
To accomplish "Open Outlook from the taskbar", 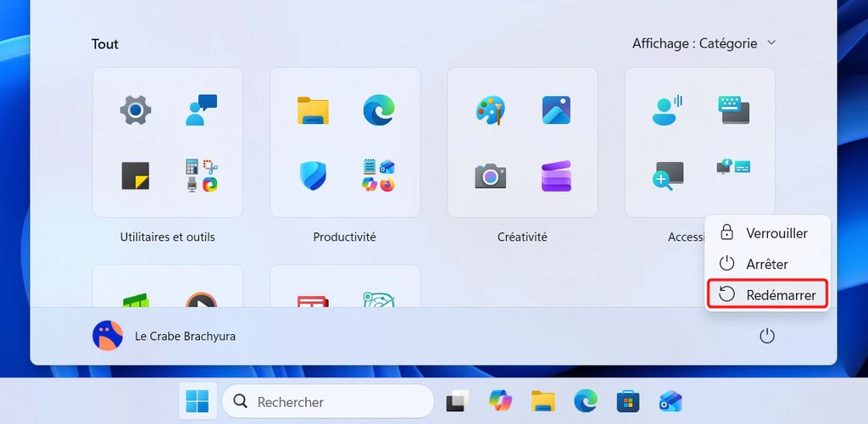I will click(x=670, y=401).
